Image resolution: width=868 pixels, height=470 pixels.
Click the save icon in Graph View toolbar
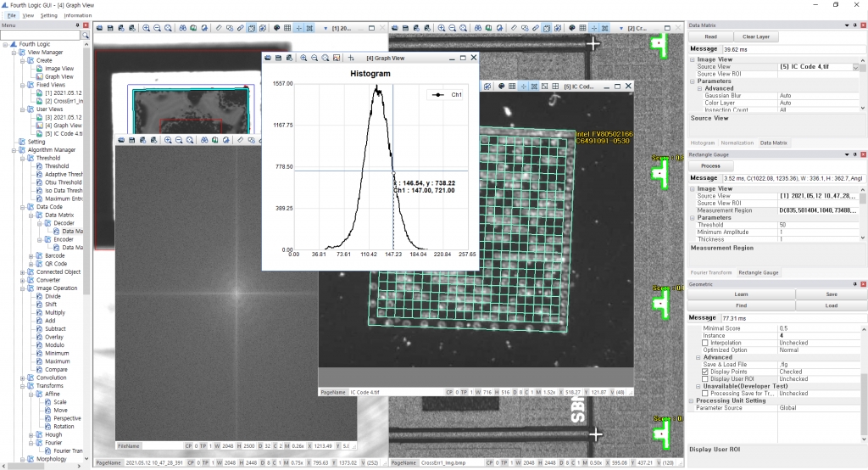(278, 58)
